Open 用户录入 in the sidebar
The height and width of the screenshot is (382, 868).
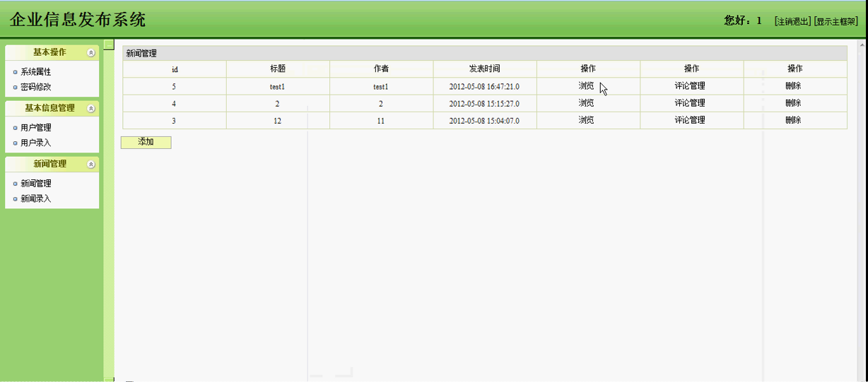[x=36, y=143]
